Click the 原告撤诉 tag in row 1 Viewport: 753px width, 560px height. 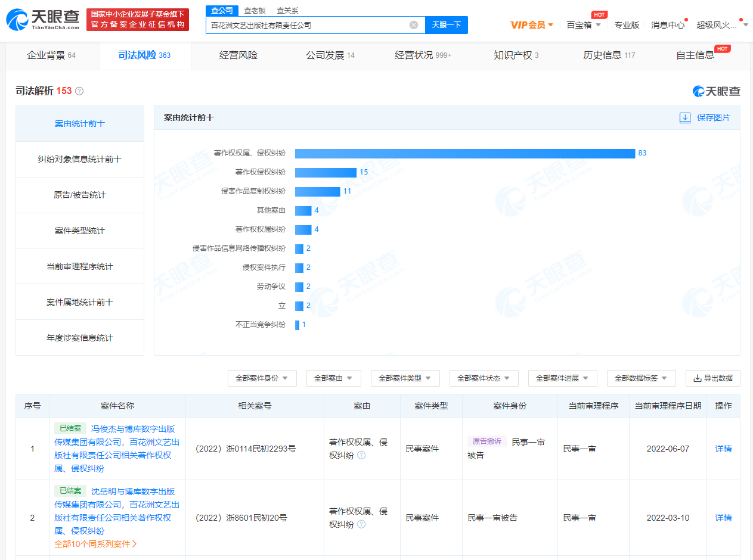pyautogui.click(x=487, y=441)
